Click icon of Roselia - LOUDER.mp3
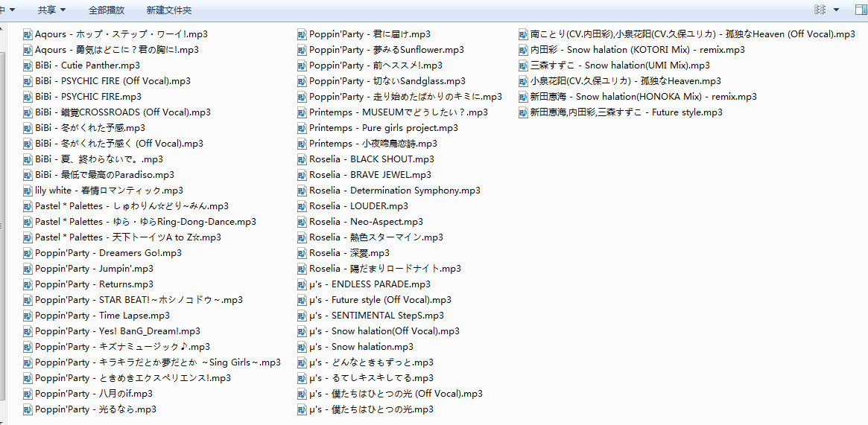The height and width of the screenshot is (425, 868). [x=302, y=206]
